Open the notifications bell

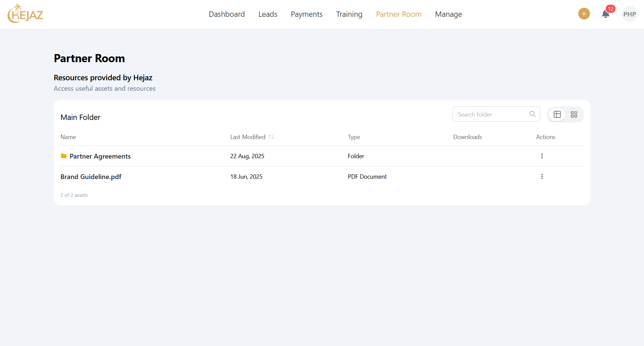coord(605,14)
